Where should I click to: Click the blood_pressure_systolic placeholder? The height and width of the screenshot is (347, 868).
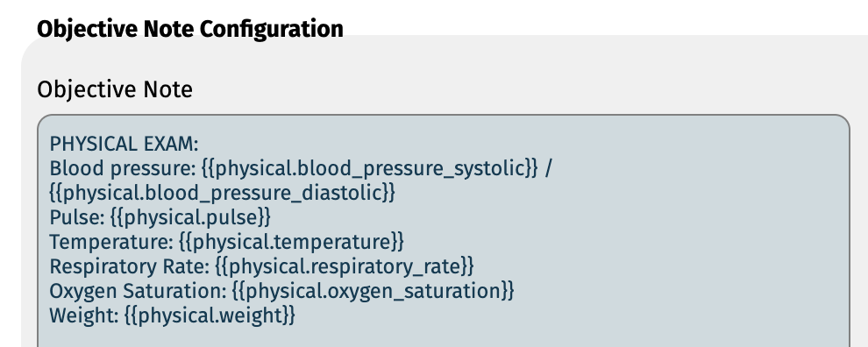370,169
